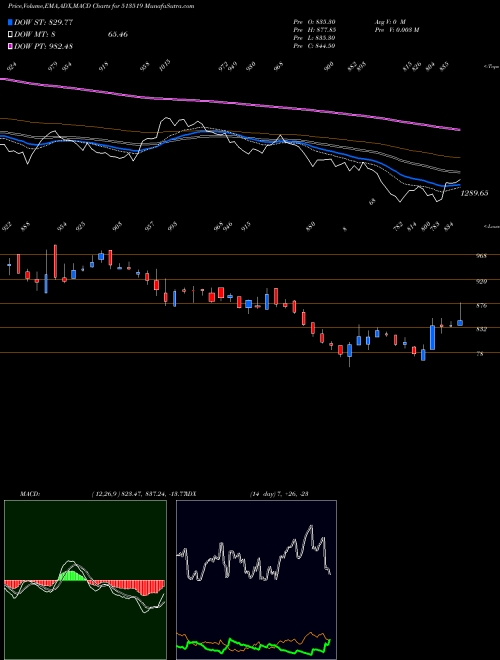Click the 1289.65 value at EMA line end
Image resolution: width=500 pixels, height=660 pixels.
click(x=475, y=193)
